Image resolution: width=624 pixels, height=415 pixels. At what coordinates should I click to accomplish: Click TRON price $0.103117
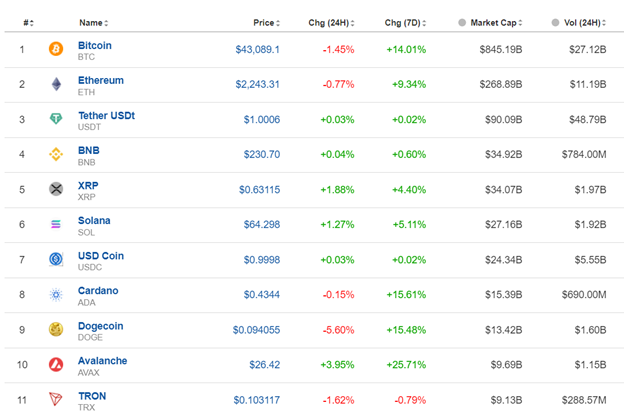pyautogui.click(x=257, y=400)
